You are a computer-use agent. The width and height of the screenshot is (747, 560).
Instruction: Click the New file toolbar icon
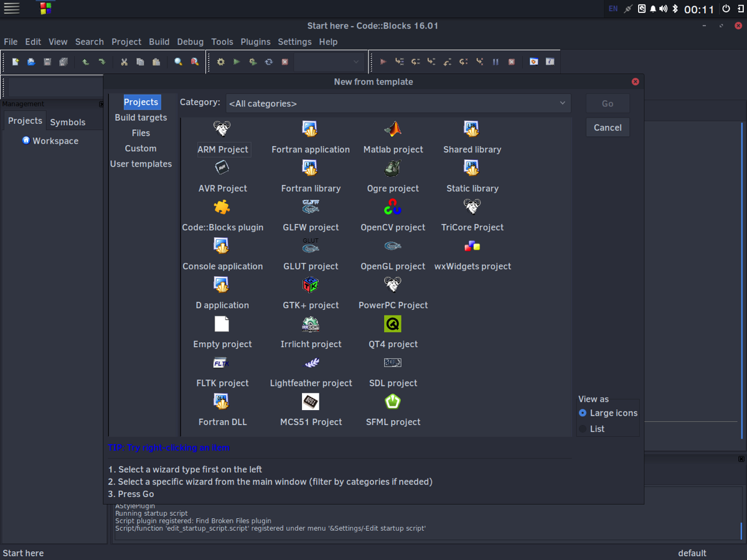pos(16,62)
